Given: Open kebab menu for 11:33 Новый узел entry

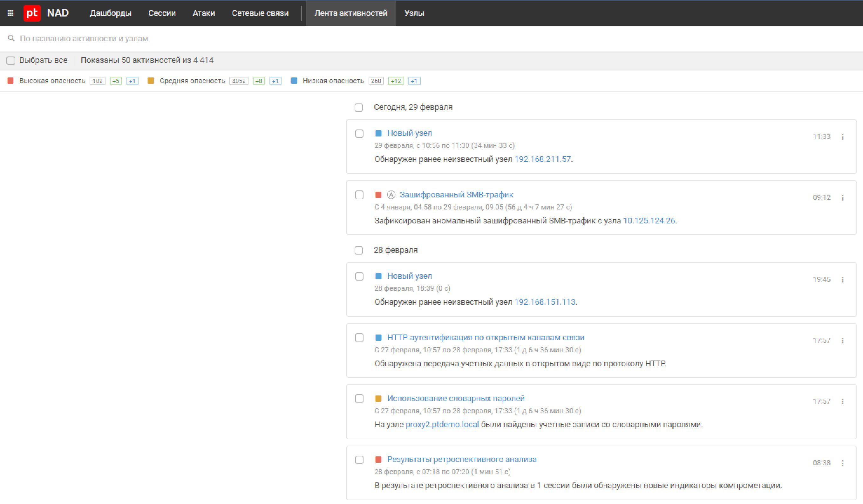Looking at the screenshot, I should tap(842, 137).
